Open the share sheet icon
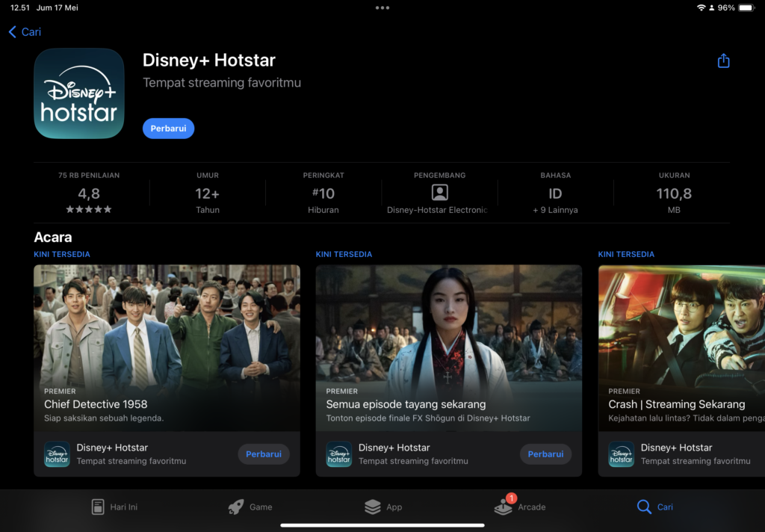Image resolution: width=765 pixels, height=532 pixels. click(x=723, y=61)
